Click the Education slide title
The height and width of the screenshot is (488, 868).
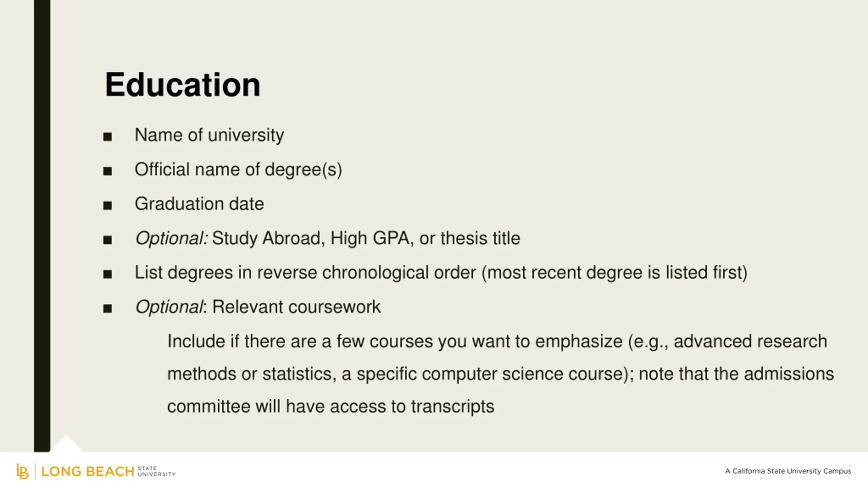point(183,85)
